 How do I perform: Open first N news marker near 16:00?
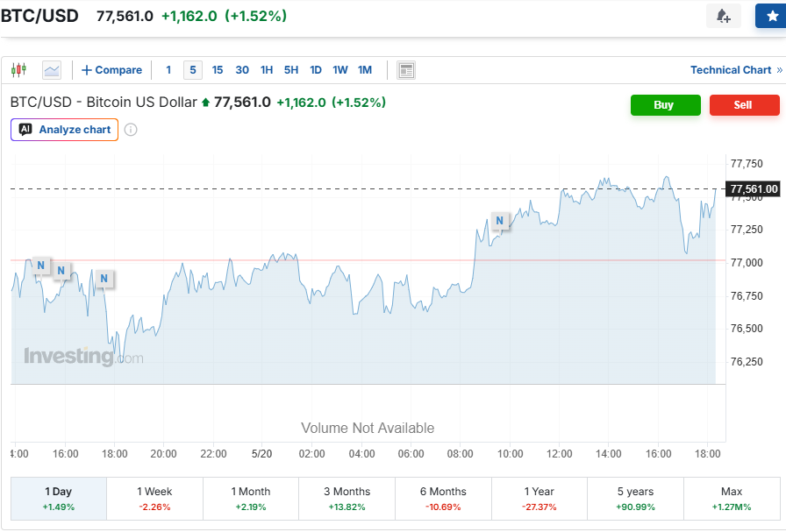(41, 265)
